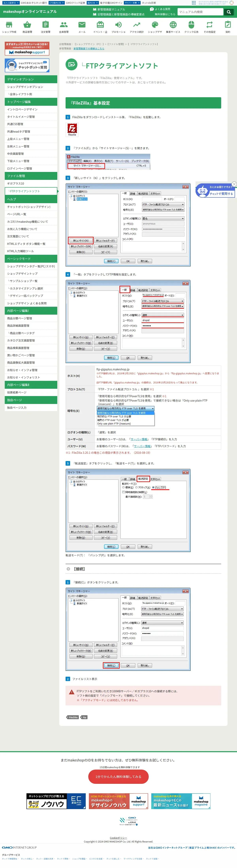Click the よくある質問 question mark link
The height and width of the screenshot is (868, 237).
click(x=160, y=9)
